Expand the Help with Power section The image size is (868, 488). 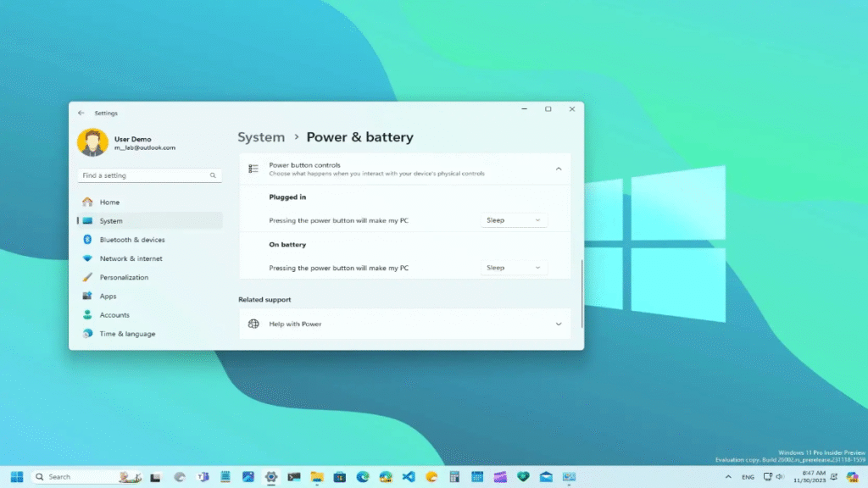[559, 324]
